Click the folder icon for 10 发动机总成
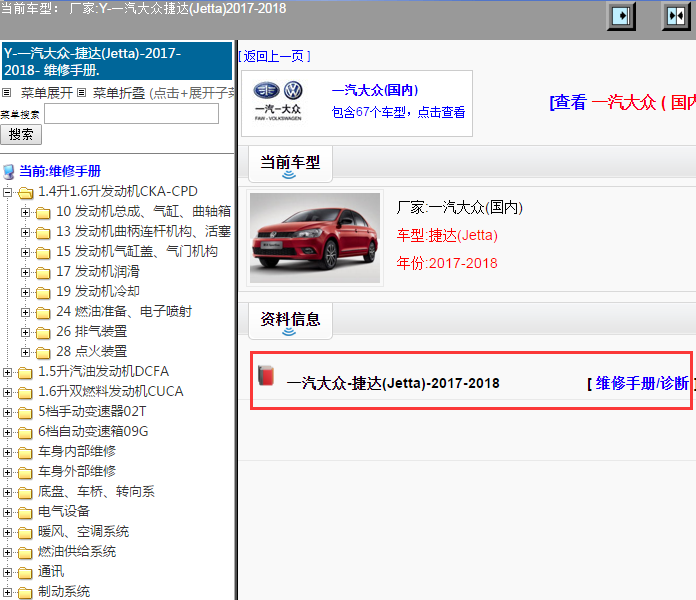This screenshot has height=600, width=696. (43, 213)
